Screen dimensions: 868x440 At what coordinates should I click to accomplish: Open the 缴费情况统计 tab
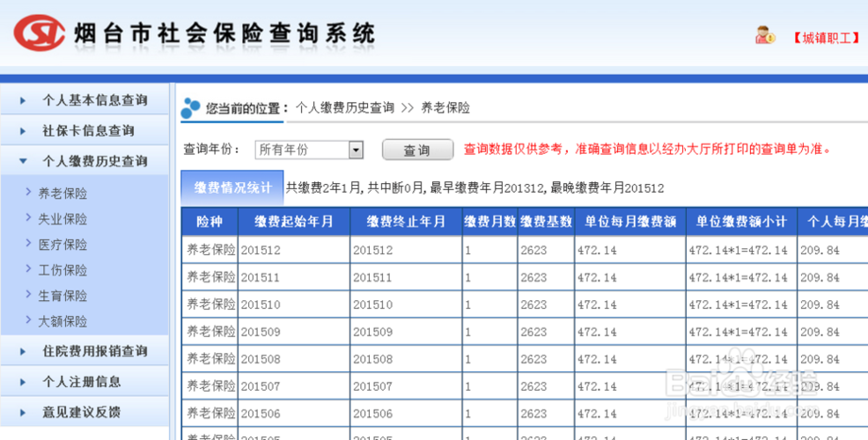[x=232, y=187]
